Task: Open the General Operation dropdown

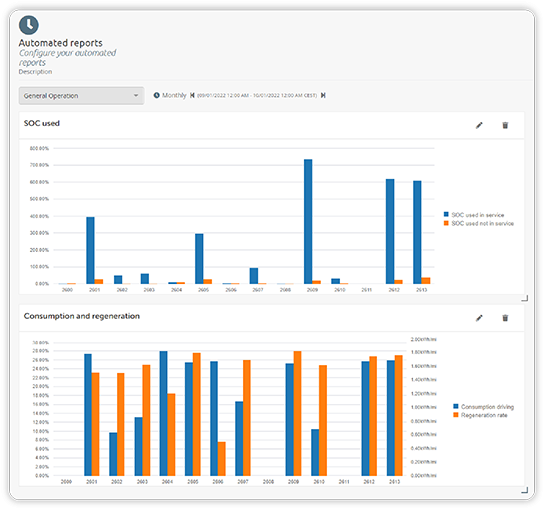Action: pos(81,96)
